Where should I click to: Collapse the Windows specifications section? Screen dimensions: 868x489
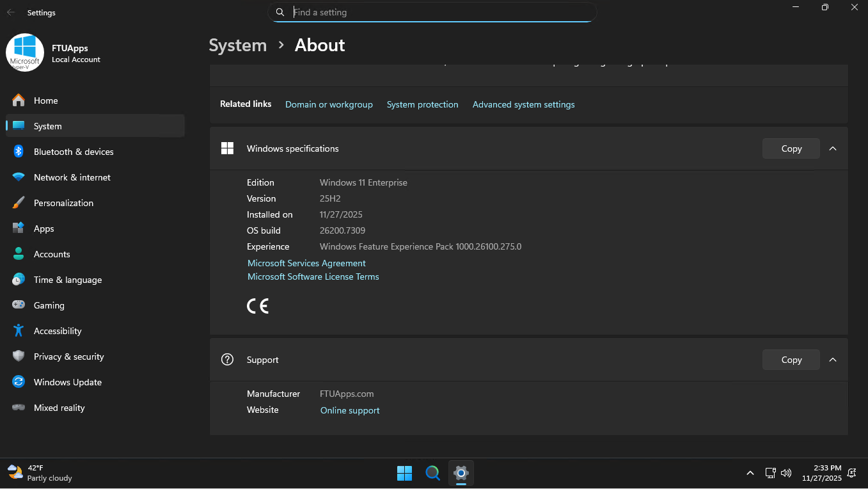(832, 148)
